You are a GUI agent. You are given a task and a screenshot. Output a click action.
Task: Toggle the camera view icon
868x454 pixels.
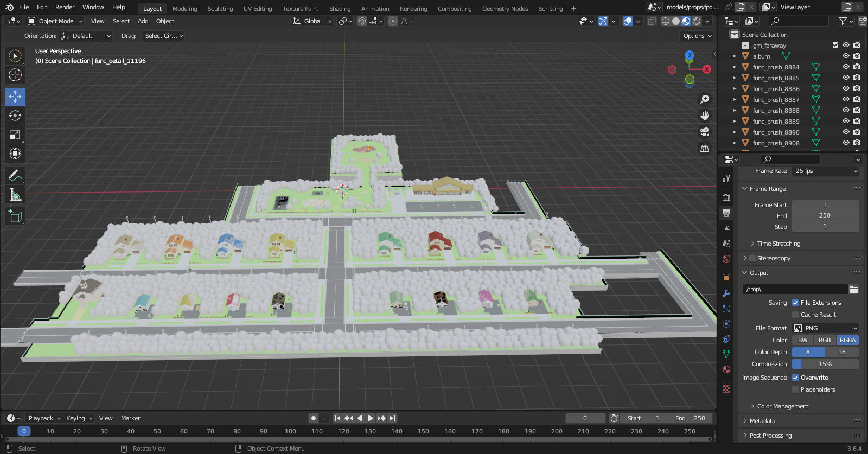point(705,132)
